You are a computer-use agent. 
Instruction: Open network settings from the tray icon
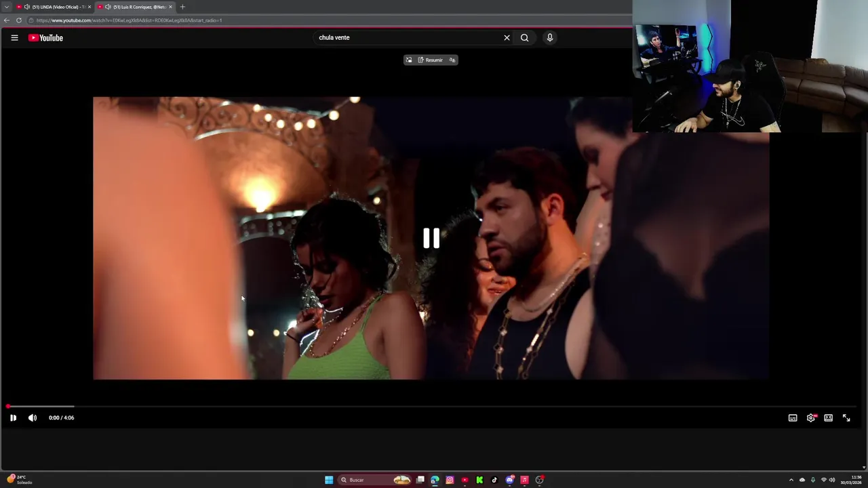(824, 480)
